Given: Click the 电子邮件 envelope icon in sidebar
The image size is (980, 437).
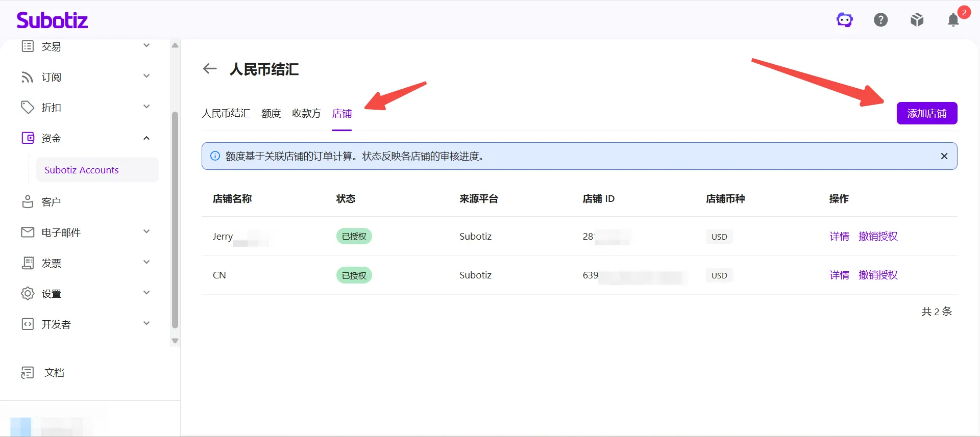Looking at the screenshot, I should coord(28,232).
